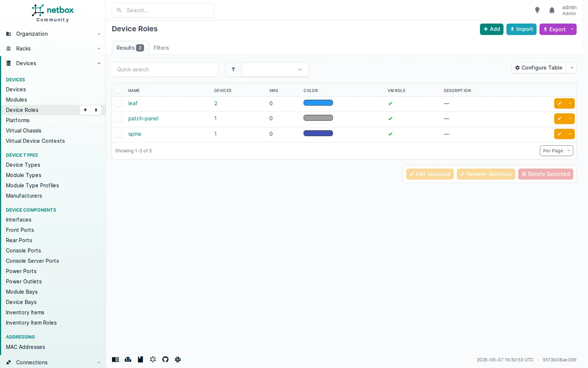
Task: Switch to the Filters tab
Action: pos(161,48)
